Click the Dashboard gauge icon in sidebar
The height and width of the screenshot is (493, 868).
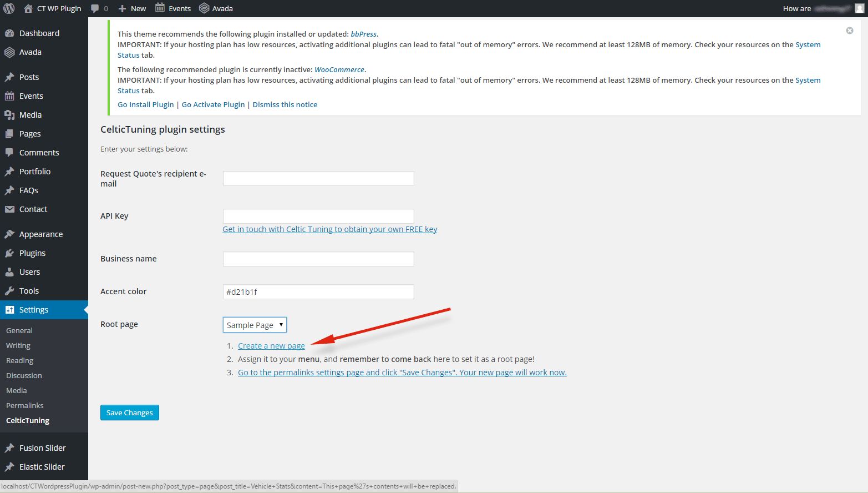pos(9,33)
